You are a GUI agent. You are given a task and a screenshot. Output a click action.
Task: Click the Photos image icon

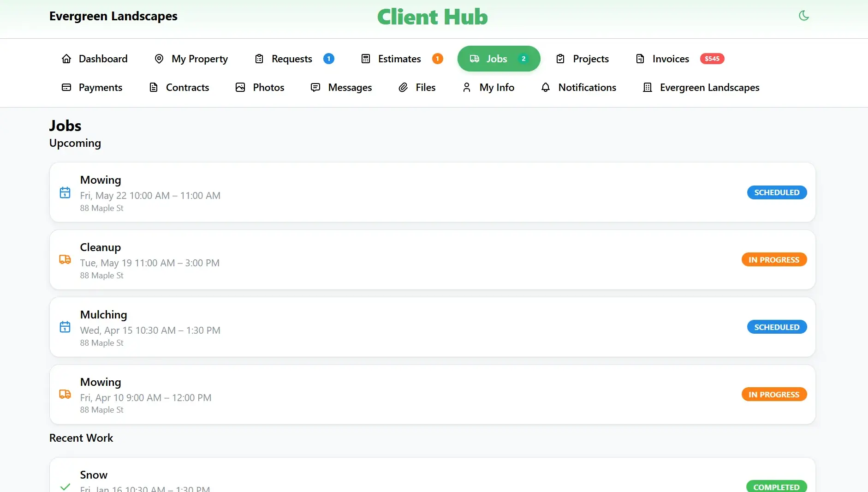(x=240, y=87)
